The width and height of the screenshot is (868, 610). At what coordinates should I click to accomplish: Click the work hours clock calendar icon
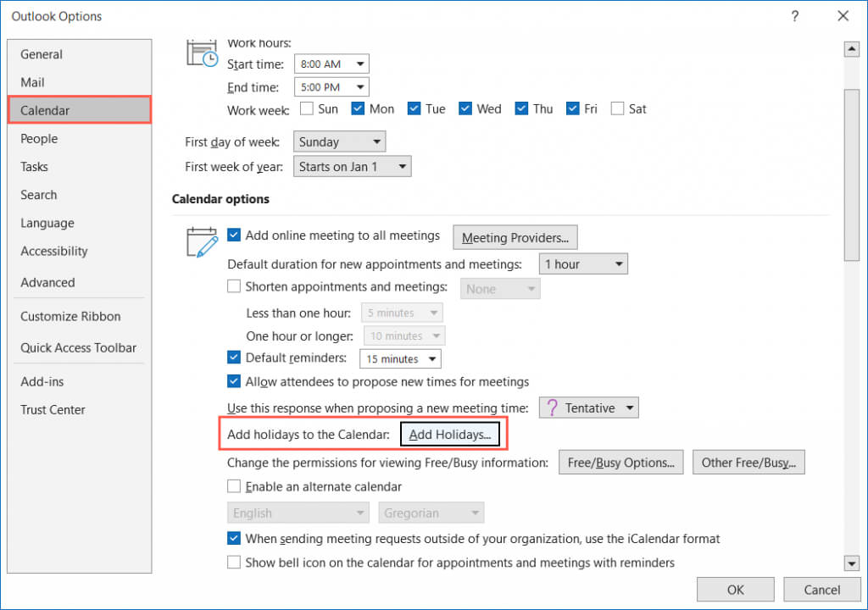pyautogui.click(x=202, y=53)
